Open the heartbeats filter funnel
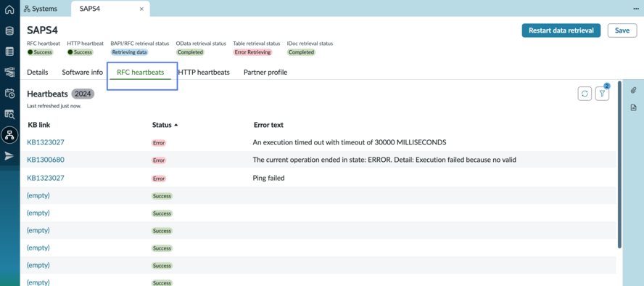This screenshot has height=286, width=644. point(602,94)
